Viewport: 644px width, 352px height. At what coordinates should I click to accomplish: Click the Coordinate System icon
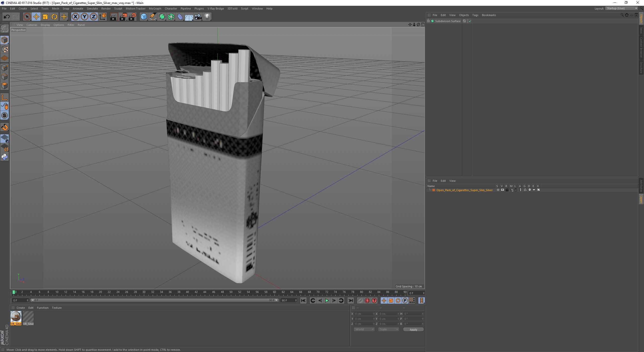tap(103, 17)
